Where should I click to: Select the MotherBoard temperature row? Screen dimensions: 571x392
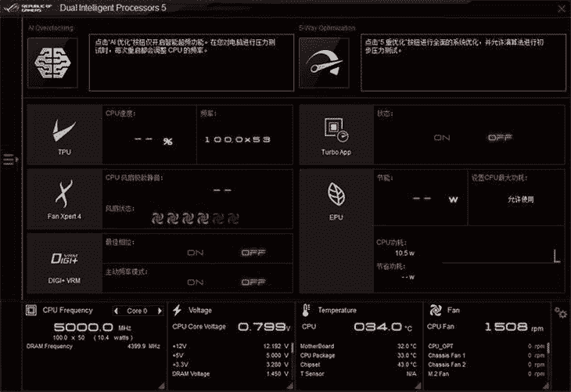click(358, 346)
